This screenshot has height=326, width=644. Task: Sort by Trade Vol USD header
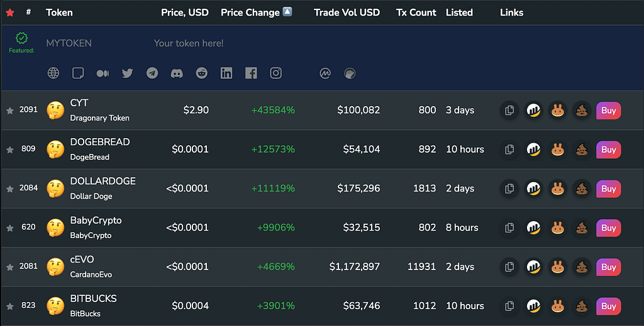tap(347, 13)
